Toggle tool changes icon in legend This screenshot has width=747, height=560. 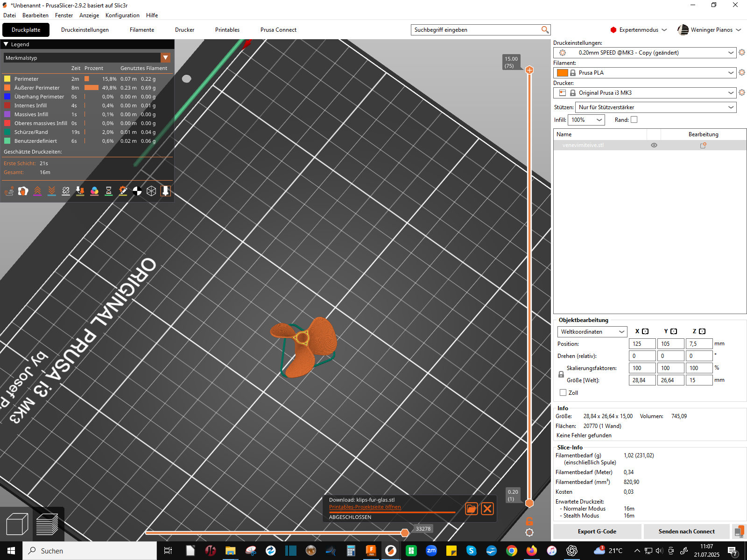[x=80, y=191]
